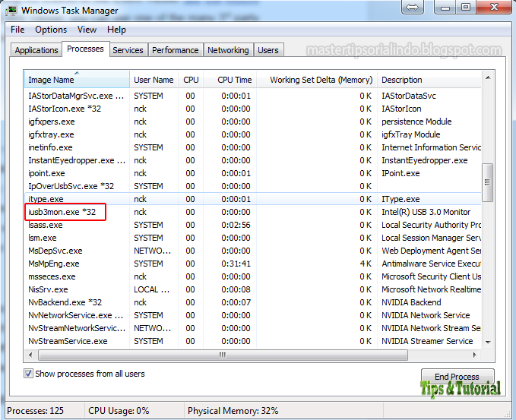Click the Processes: 125 status bar entry
516x420 pixels.
tap(35, 411)
